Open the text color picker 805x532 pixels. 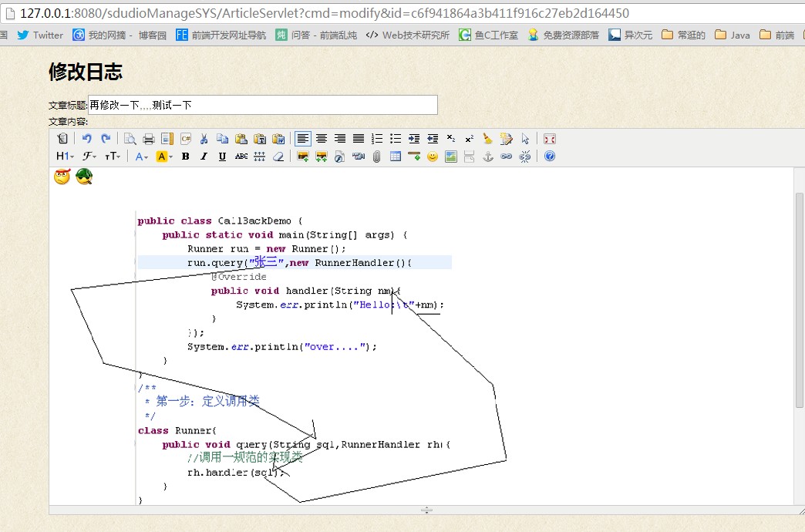click(141, 156)
